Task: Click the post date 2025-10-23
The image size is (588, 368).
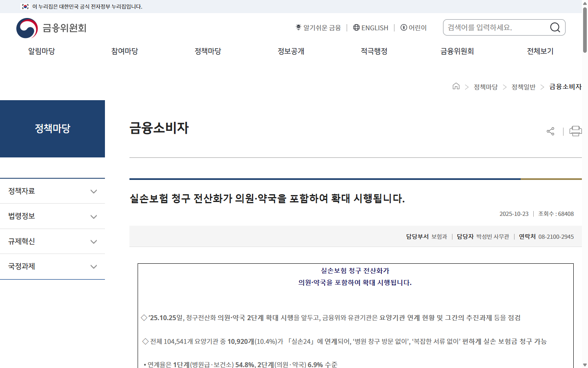Action: pos(514,214)
